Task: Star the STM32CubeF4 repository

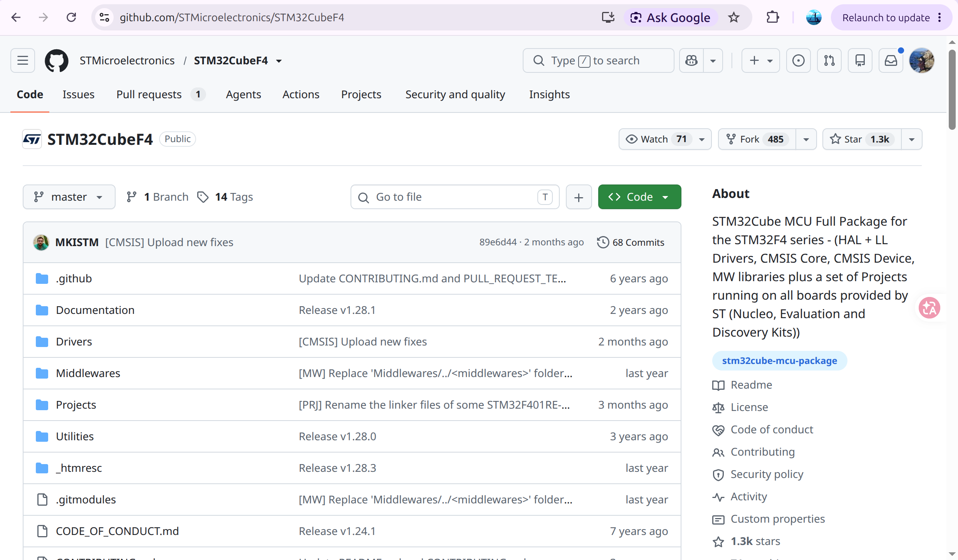Action: pyautogui.click(x=862, y=139)
